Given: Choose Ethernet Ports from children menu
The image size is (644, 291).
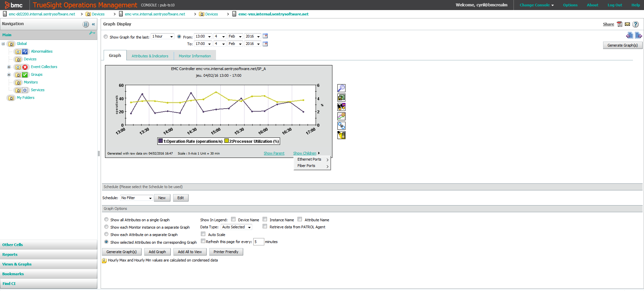Looking at the screenshot, I should (x=312, y=160).
